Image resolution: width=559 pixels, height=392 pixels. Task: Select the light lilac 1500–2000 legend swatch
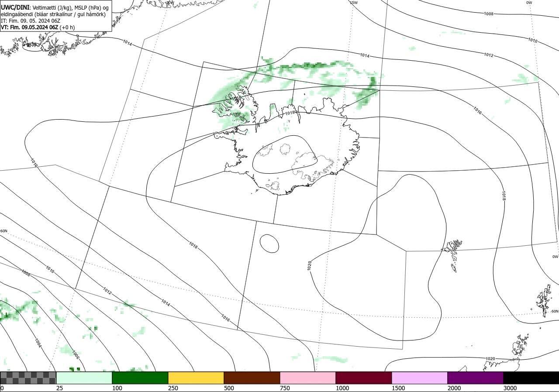coord(420,378)
